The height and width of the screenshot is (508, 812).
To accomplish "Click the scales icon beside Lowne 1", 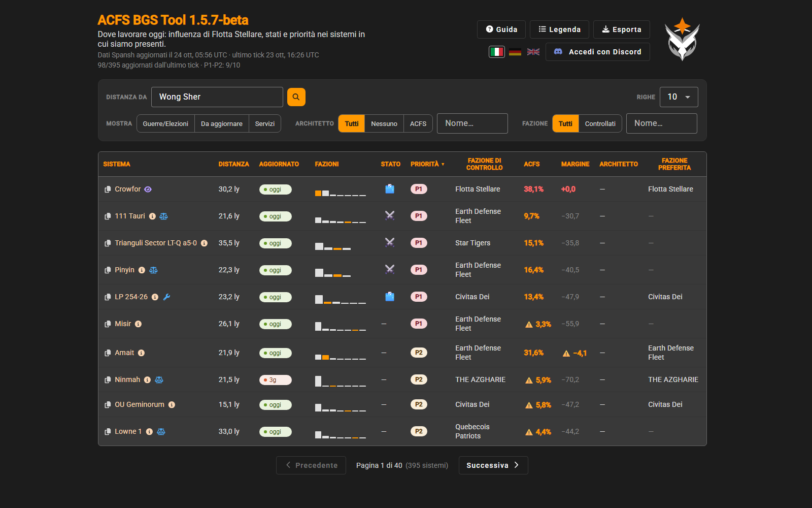I will coord(161,432).
